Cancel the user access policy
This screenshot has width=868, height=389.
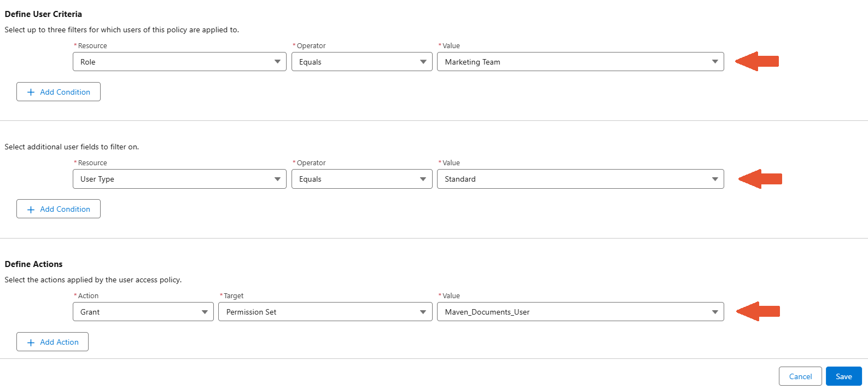(x=800, y=376)
